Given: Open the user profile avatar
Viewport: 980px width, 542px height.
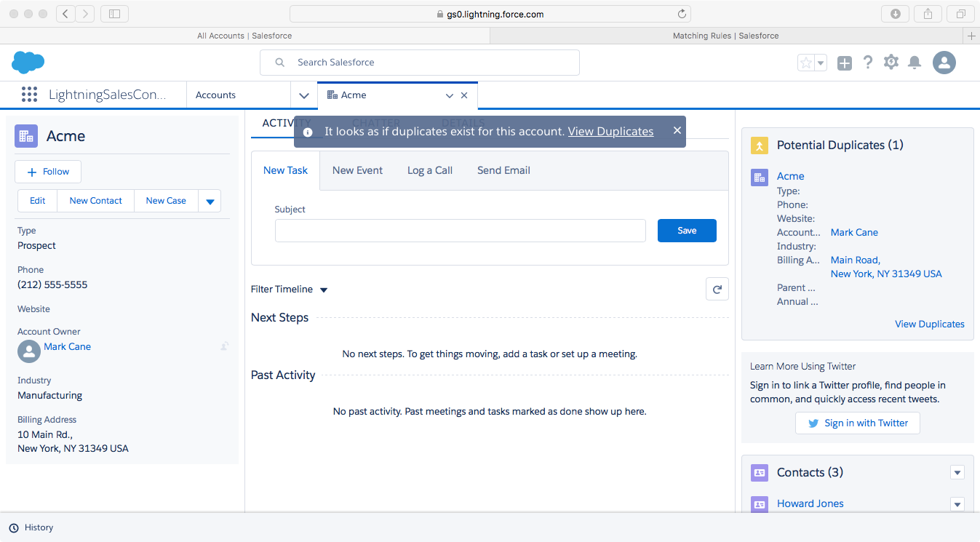Looking at the screenshot, I should [x=944, y=63].
